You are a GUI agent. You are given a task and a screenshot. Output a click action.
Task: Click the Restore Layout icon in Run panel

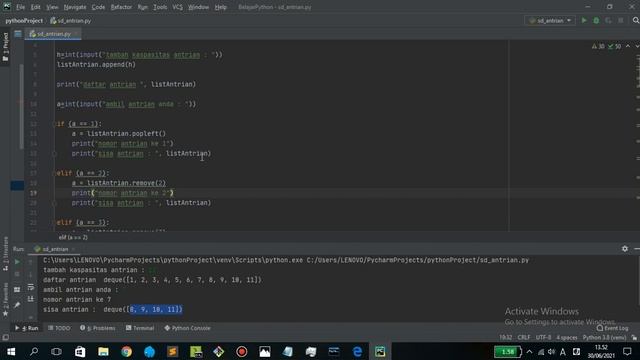tap(17, 289)
